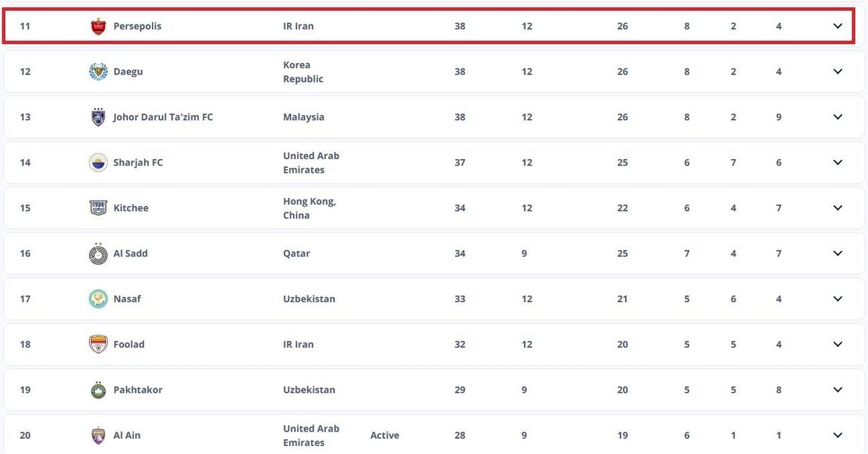Viewport: 868px width, 454px height.
Task: Click the Nasaf club crest
Action: [x=98, y=299]
